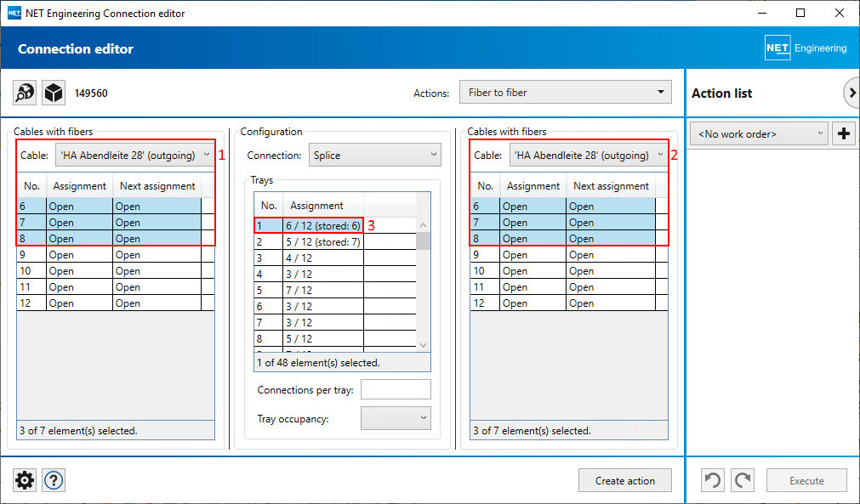Select tray 3 with '4 / 12'
The height and width of the screenshot is (504, 860).
coord(335,258)
